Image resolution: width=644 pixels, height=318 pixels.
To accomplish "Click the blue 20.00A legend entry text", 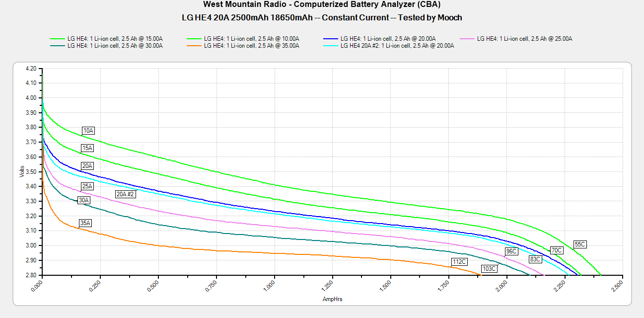I will pyautogui.click(x=387, y=38).
